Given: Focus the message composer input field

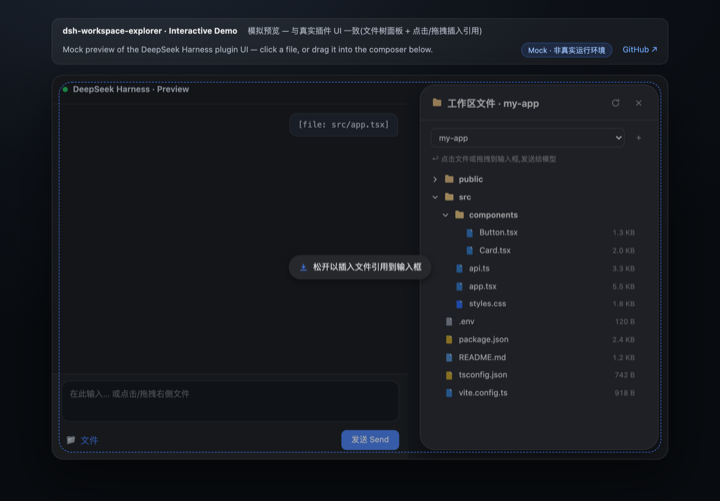Looking at the screenshot, I should (230, 401).
